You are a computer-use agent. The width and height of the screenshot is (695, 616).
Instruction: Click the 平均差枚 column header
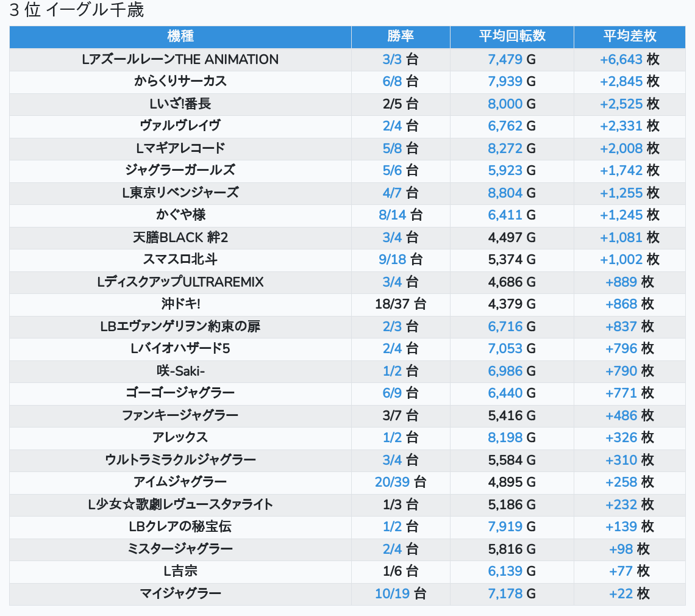coord(629,37)
